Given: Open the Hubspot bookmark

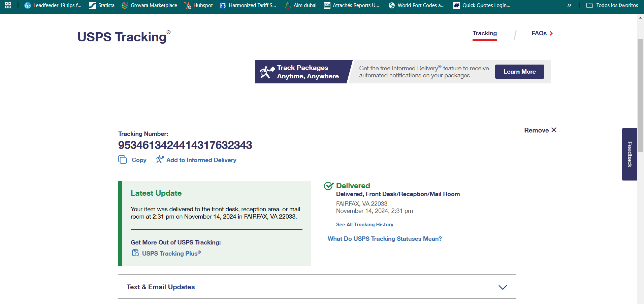Looking at the screenshot, I should 198,5.
